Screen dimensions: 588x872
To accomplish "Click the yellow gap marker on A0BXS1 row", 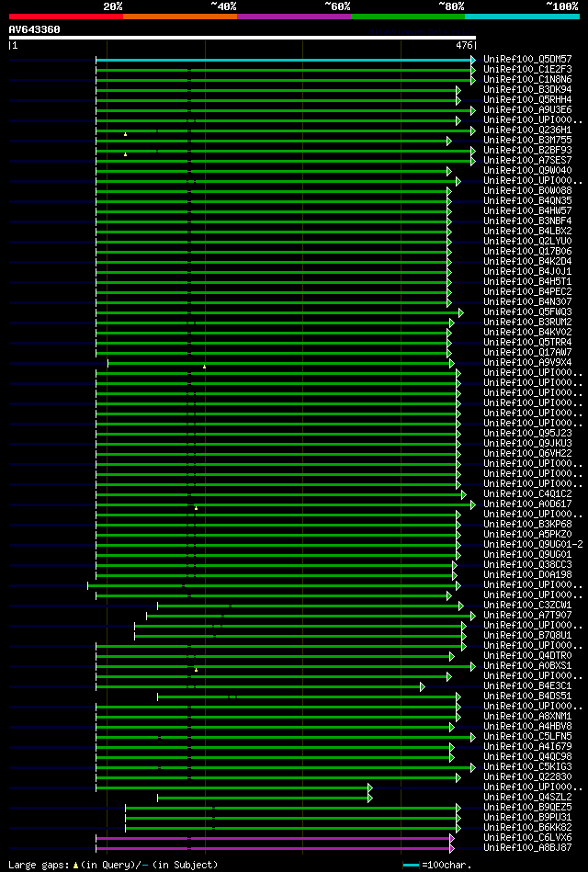I will [x=196, y=670].
